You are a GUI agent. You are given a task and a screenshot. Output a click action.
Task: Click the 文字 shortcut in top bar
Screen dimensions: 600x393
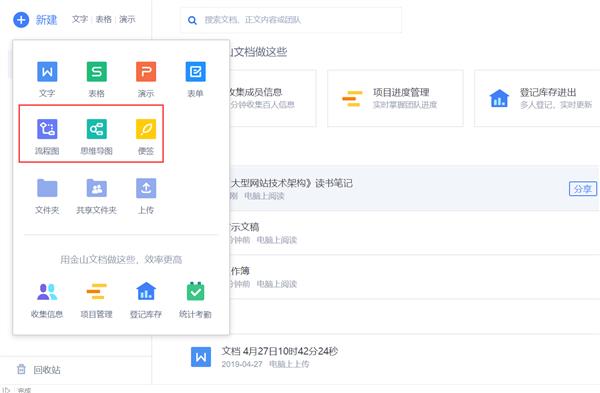pyautogui.click(x=80, y=19)
